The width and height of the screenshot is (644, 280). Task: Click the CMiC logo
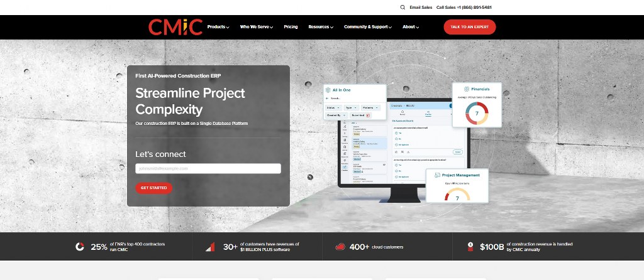pyautogui.click(x=175, y=27)
